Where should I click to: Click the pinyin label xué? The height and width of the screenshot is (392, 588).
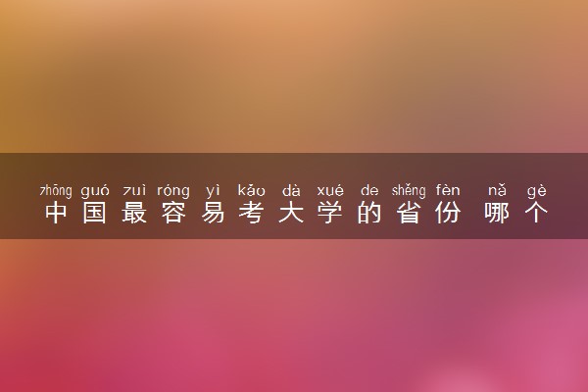pyautogui.click(x=330, y=190)
